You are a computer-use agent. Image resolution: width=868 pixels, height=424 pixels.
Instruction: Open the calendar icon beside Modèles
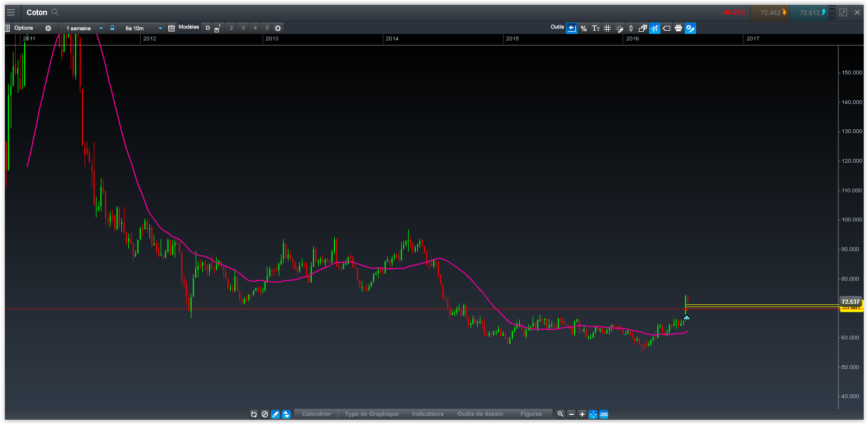pyautogui.click(x=171, y=29)
